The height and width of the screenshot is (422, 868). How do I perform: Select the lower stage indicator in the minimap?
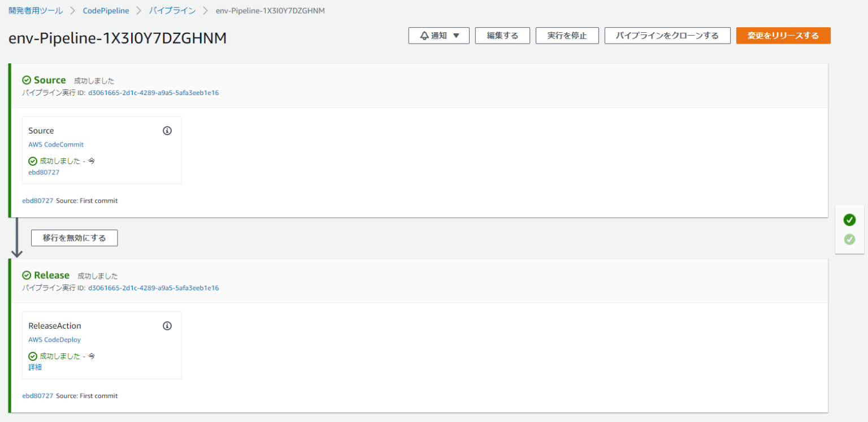849,239
